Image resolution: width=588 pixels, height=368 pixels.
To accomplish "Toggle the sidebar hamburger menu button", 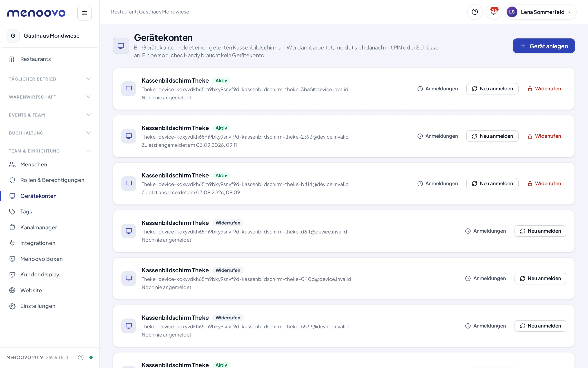I will (x=84, y=13).
